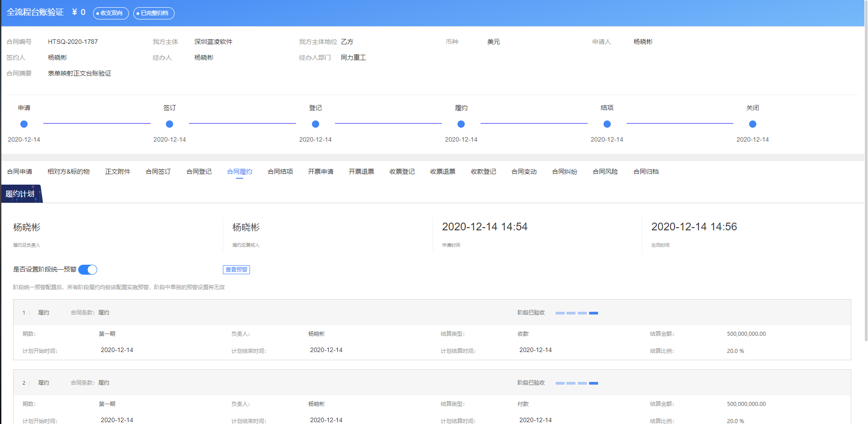This screenshot has width=868, height=424.
Task: Go to the 开票申请 tab
Action: [x=321, y=172]
